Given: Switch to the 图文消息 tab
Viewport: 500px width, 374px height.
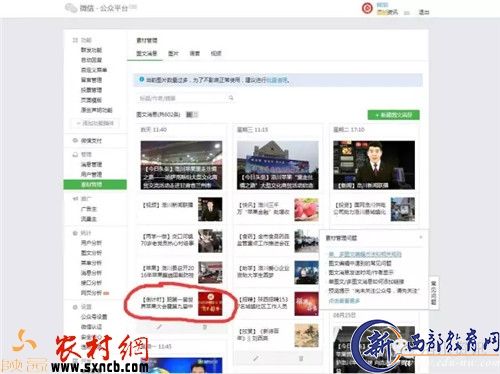Looking at the screenshot, I should (147, 53).
